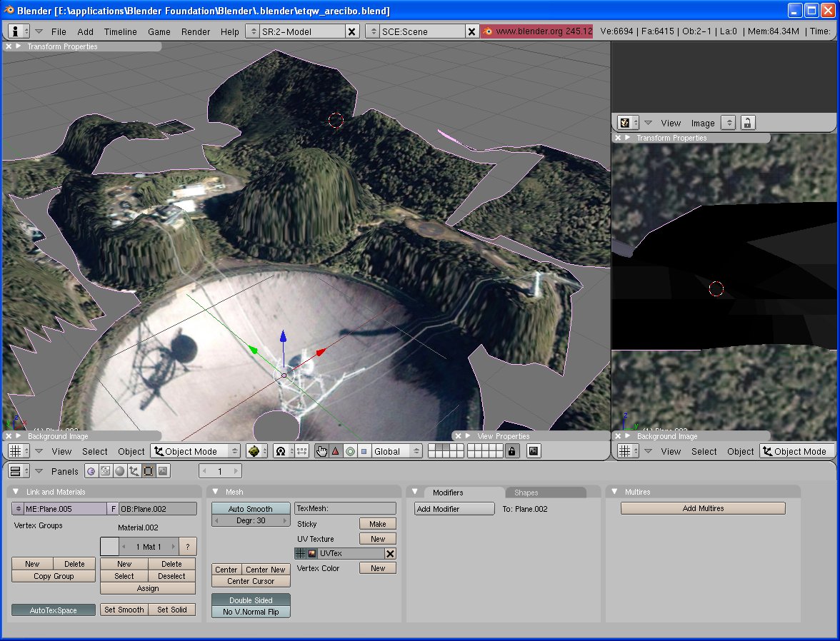Select the scale manipulator square icon
This screenshot has height=641, width=840.
[x=364, y=451]
